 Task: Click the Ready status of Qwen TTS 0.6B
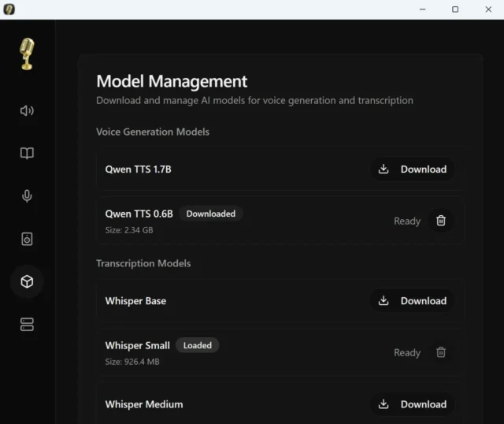tap(407, 221)
